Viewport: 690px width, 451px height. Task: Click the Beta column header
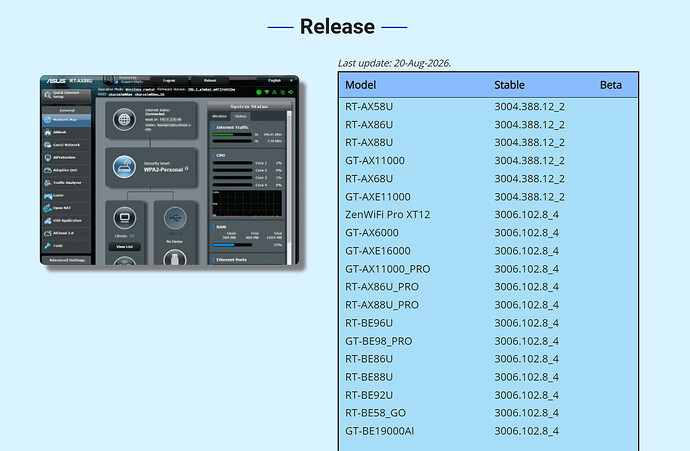(611, 85)
